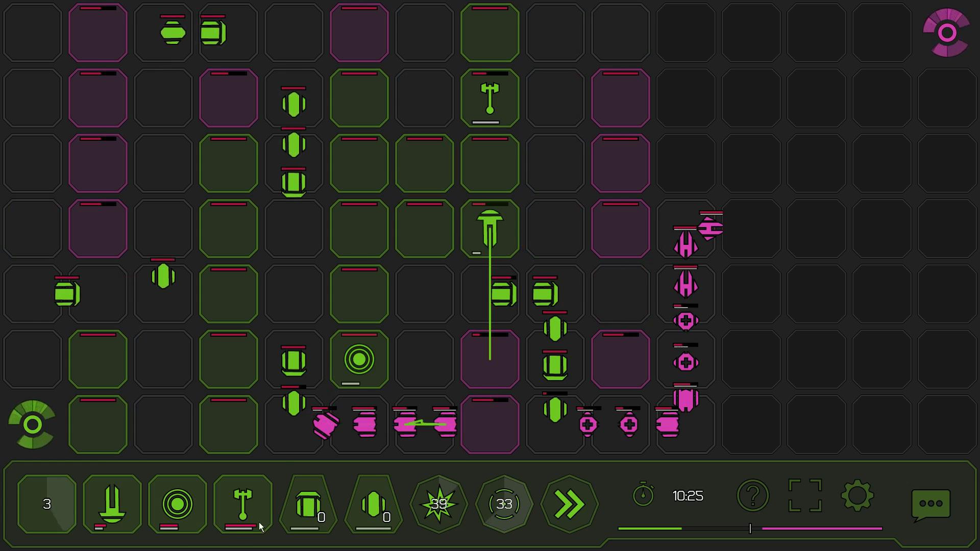The width and height of the screenshot is (980, 551).
Task: Select the top-right magenta striped enemy unit
Action: [711, 229]
